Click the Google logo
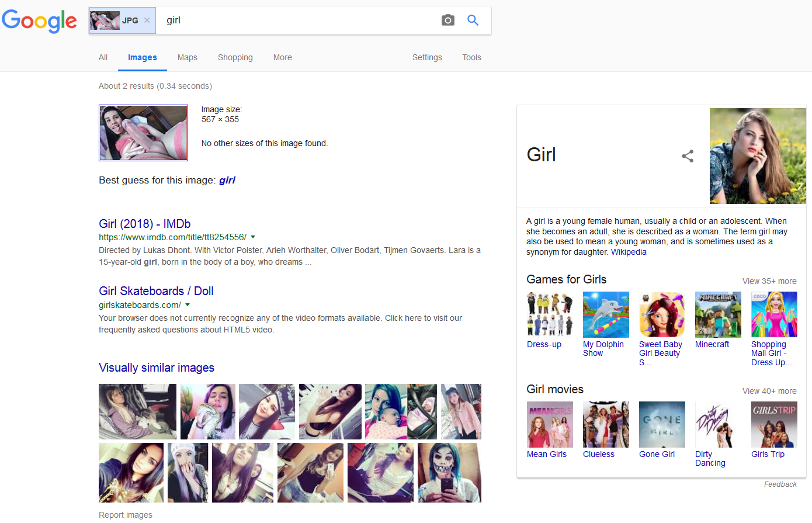Screen dimensions: 812x523 (x=39, y=21)
